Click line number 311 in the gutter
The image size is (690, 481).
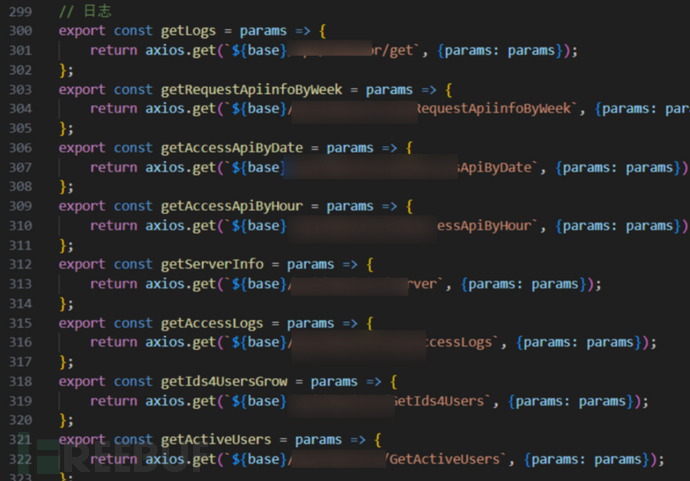point(20,245)
